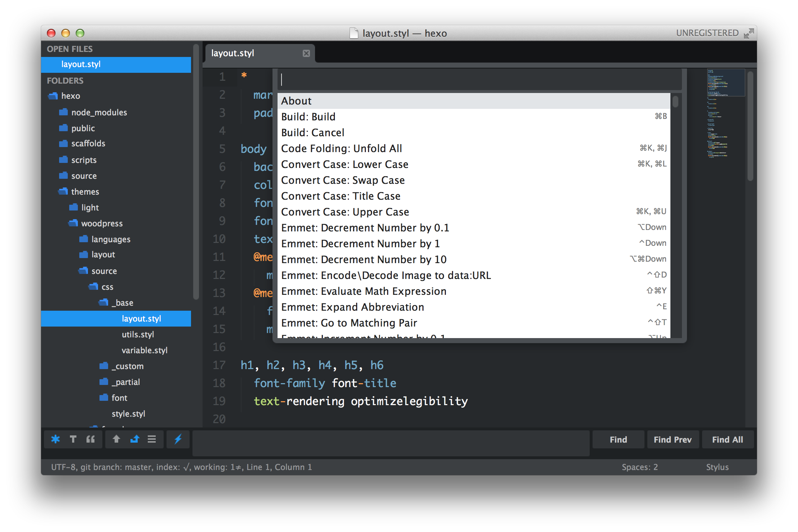Viewport: 798px width, 532px height.
Task: Expand the top-level source folder
Action: tap(63, 175)
